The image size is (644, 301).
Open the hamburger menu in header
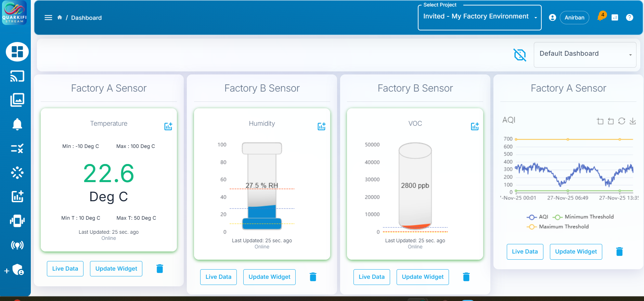click(48, 17)
